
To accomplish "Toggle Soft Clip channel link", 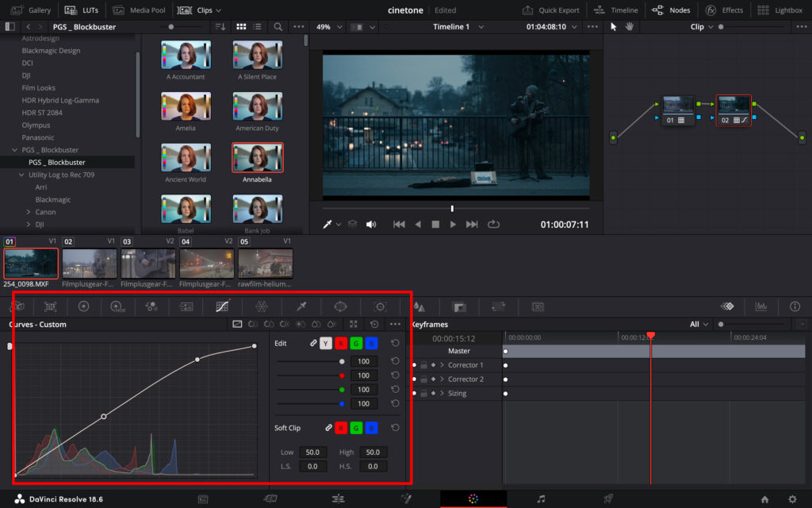I will pyautogui.click(x=327, y=428).
